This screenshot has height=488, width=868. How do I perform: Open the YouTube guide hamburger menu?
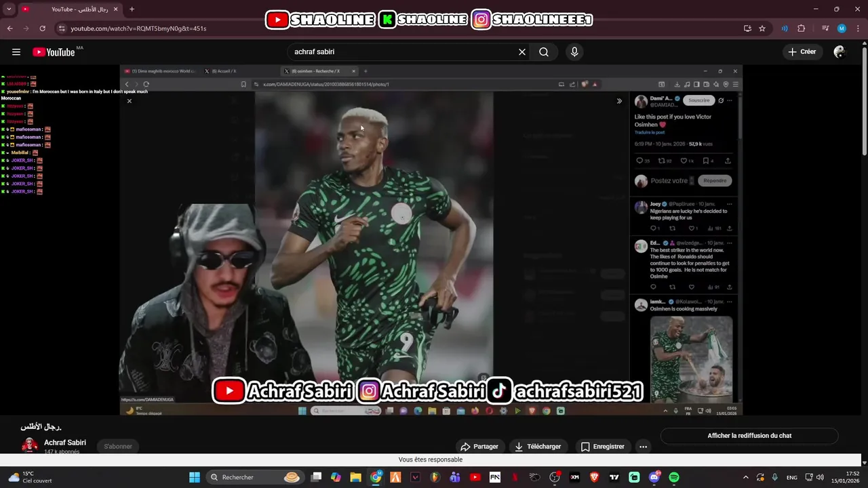pos(16,52)
